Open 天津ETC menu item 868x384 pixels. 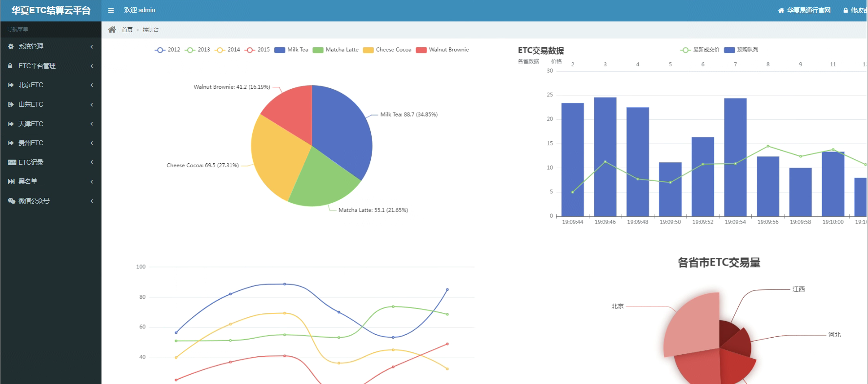(51, 124)
